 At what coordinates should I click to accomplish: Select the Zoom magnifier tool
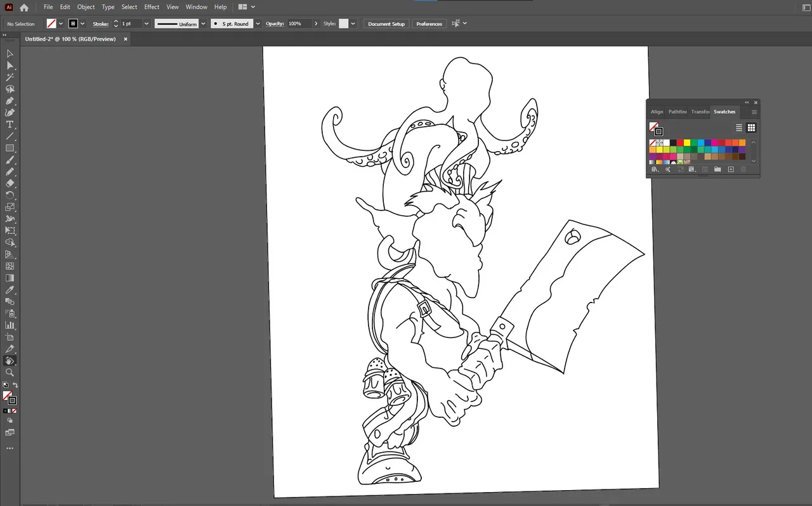[10, 372]
